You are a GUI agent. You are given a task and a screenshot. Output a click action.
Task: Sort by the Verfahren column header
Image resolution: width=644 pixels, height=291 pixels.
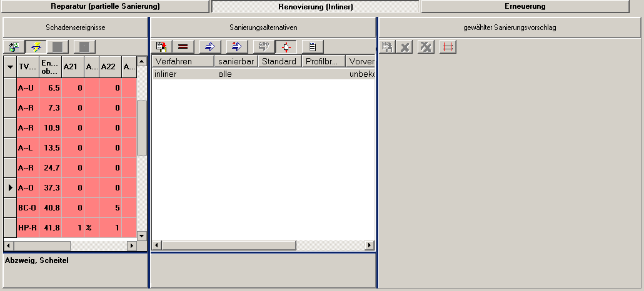pyautogui.click(x=183, y=62)
